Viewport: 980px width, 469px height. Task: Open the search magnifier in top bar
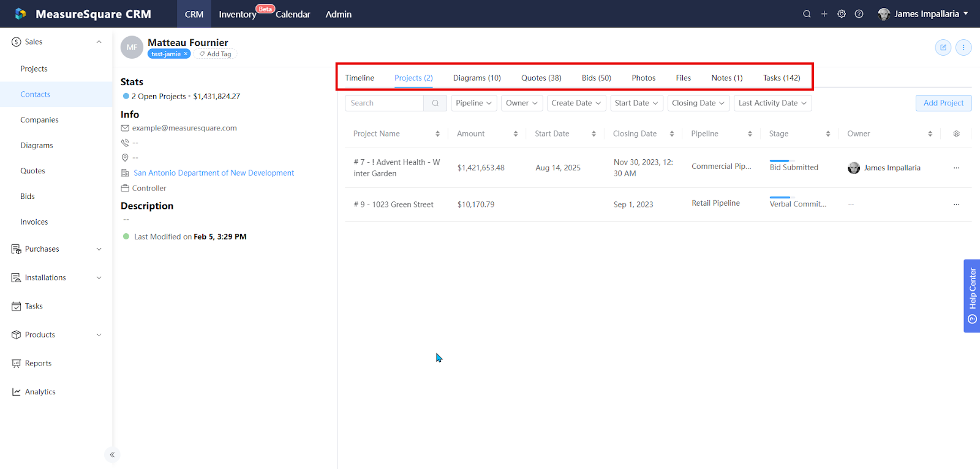pos(807,14)
